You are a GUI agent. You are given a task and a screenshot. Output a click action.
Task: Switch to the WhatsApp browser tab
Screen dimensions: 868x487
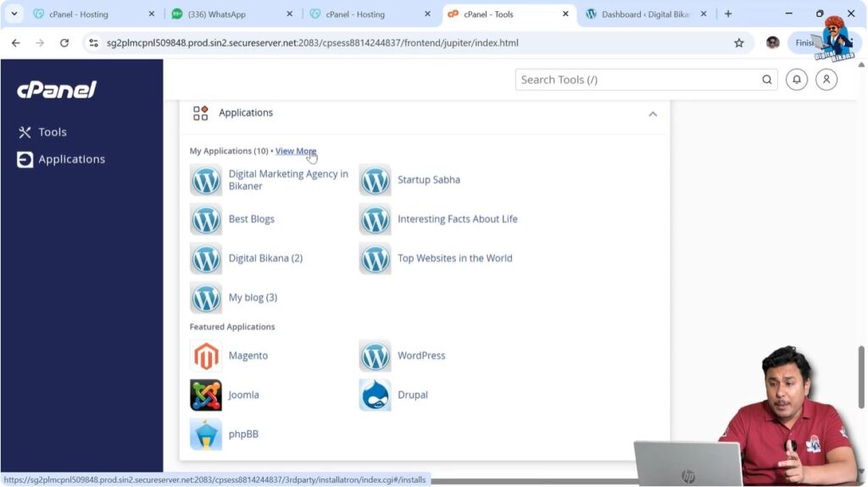point(225,14)
